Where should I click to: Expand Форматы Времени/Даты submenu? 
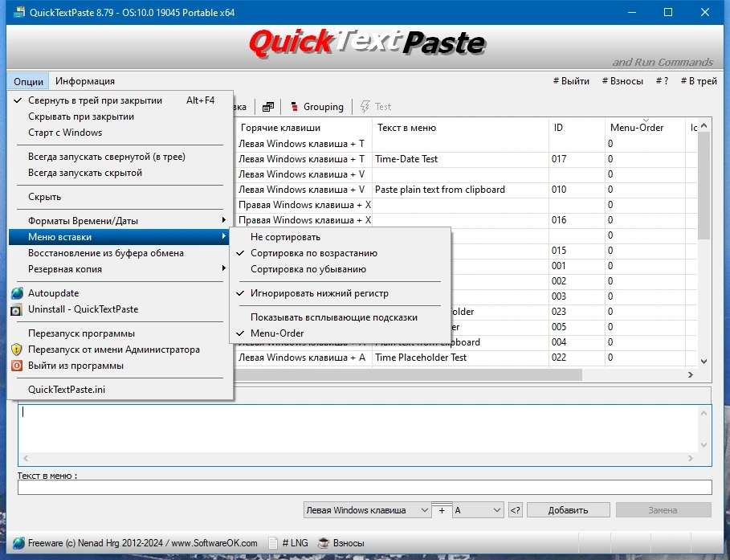(x=120, y=221)
